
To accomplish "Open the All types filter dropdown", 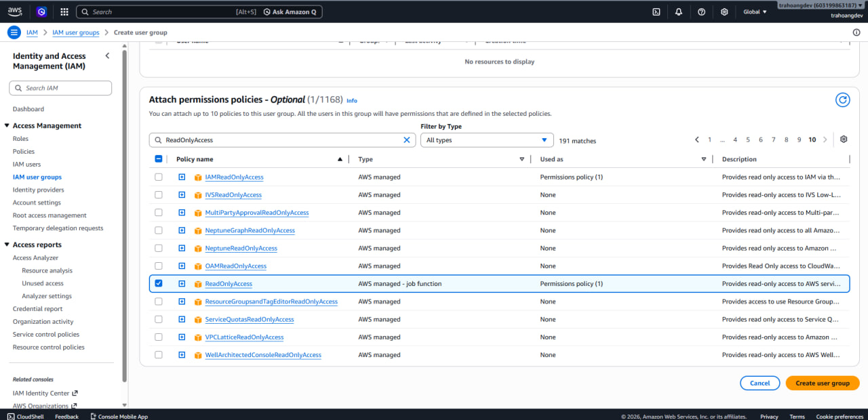I will pyautogui.click(x=487, y=140).
